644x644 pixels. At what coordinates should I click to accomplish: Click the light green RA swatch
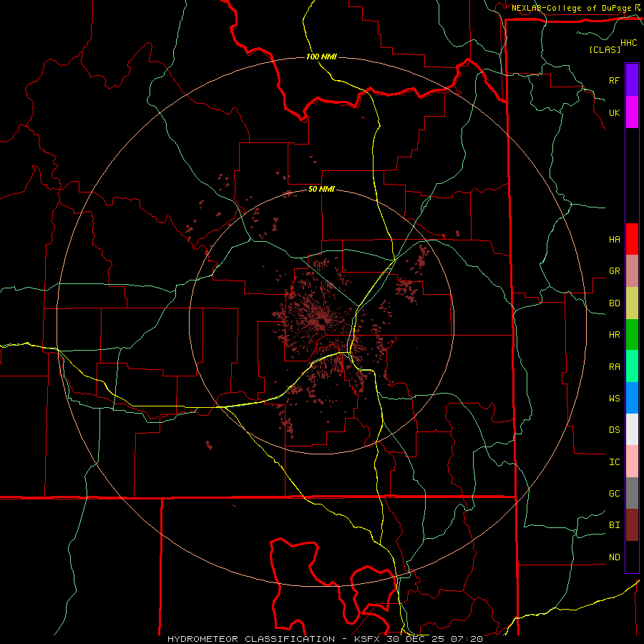[x=632, y=366]
